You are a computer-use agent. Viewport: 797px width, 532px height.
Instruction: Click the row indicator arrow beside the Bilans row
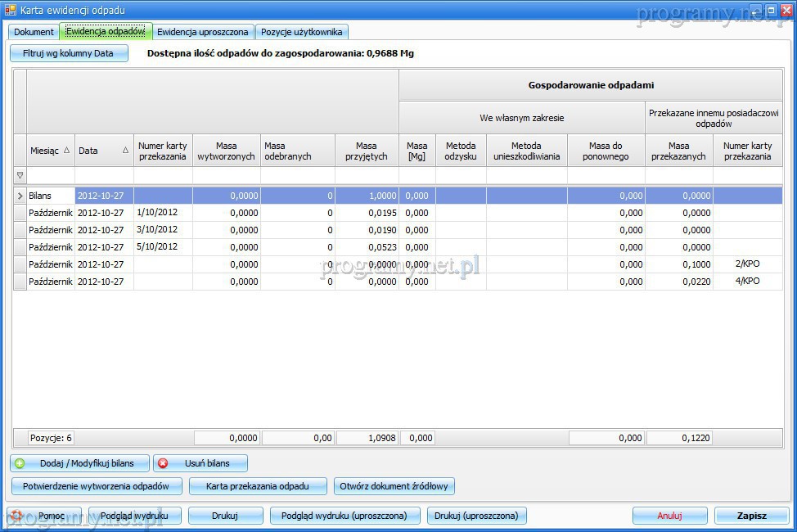(20, 196)
